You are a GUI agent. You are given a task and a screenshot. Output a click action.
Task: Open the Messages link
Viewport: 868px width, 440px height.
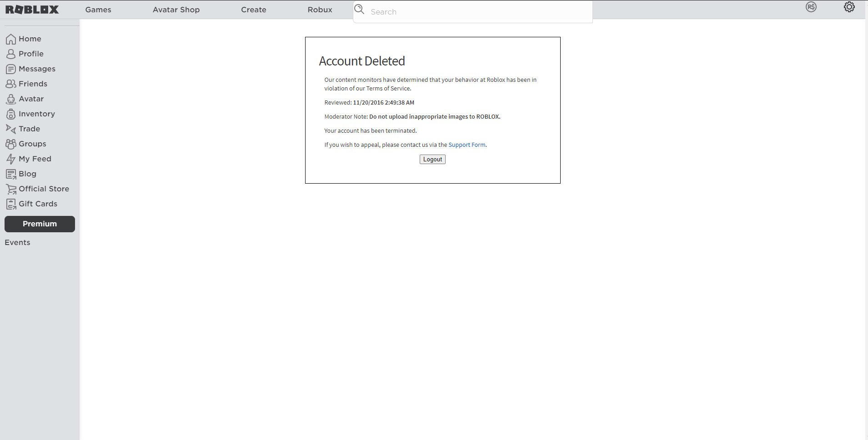point(37,69)
